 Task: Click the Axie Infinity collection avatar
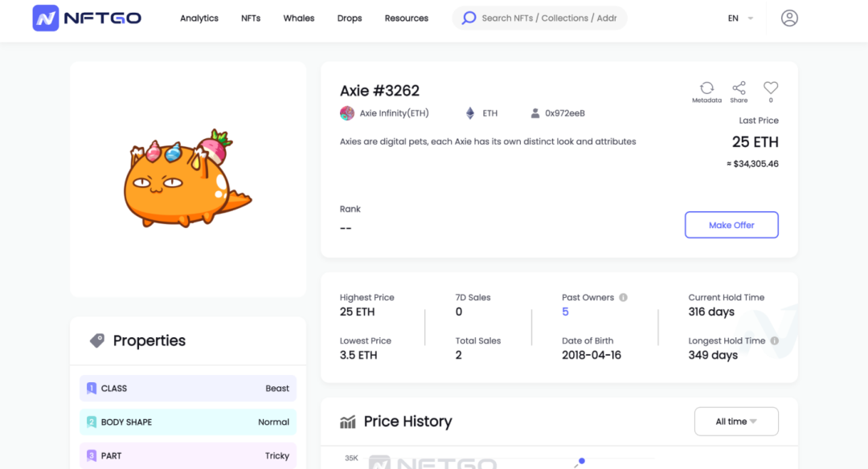[x=347, y=113]
